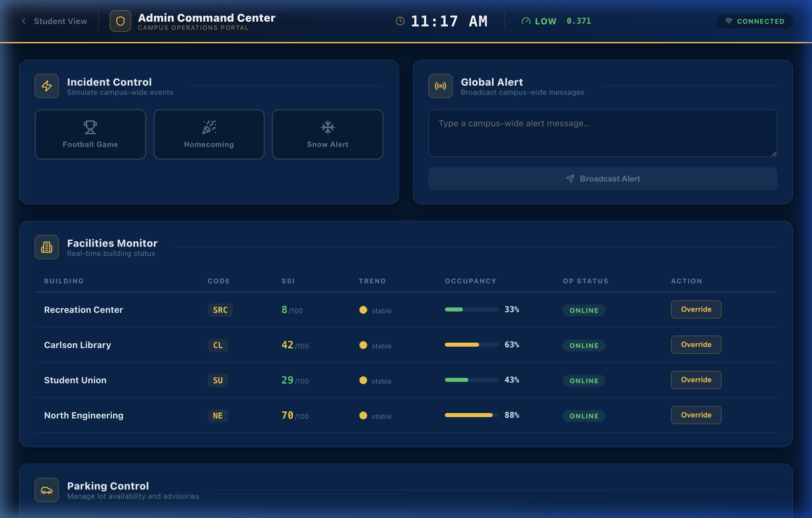
Task: Click the LOW load level label
Action: (546, 21)
